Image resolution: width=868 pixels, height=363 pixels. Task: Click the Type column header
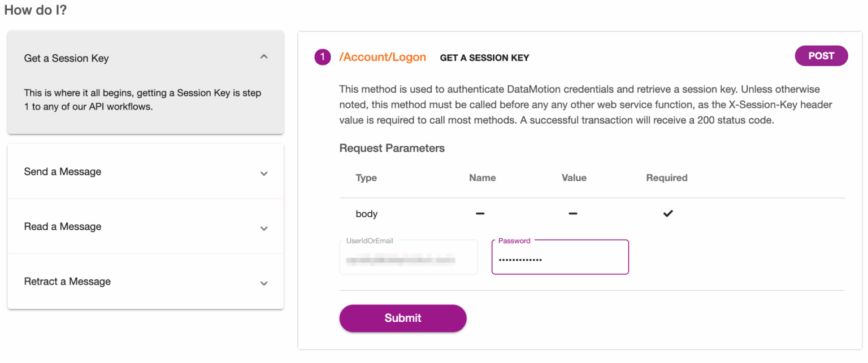[x=366, y=178]
